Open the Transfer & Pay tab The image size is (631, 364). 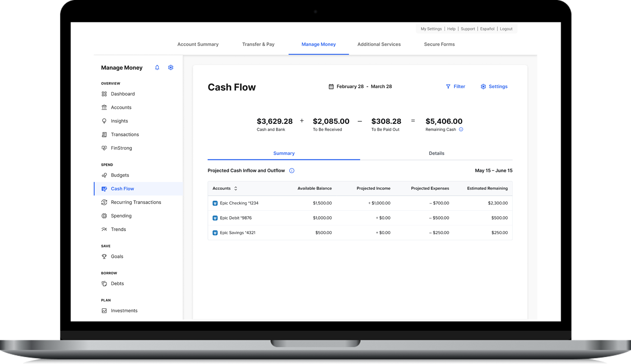click(x=258, y=44)
